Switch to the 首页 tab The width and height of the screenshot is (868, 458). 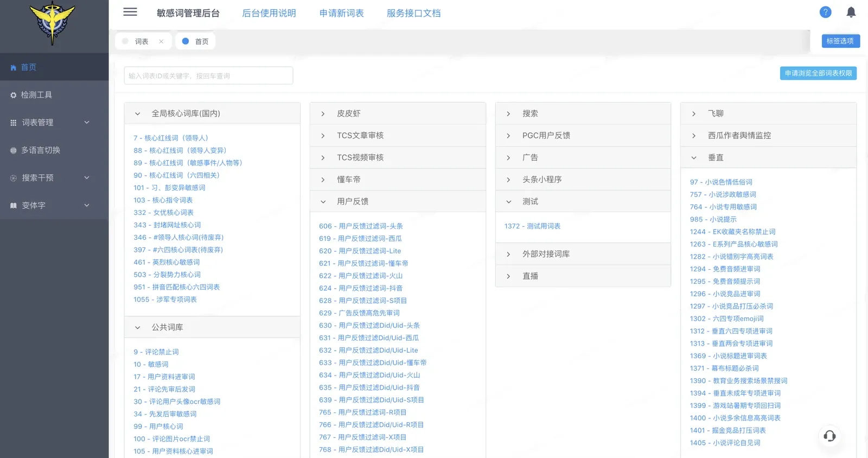click(x=195, y=41)
